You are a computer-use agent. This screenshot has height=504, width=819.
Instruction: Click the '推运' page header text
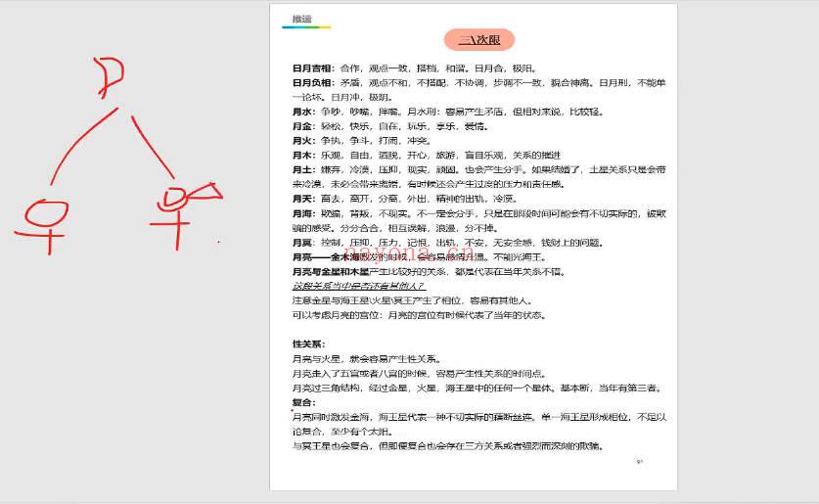tap(302, 19)
